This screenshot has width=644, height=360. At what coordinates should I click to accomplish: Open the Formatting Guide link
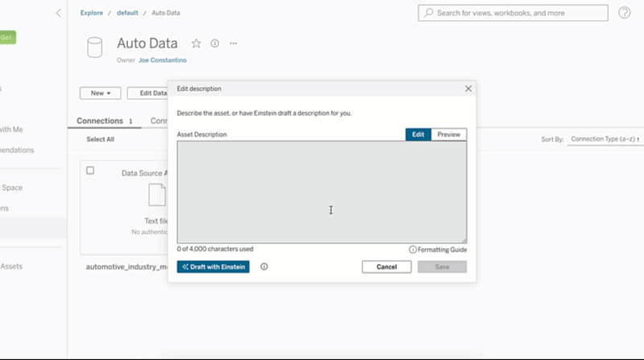point(438,250)
